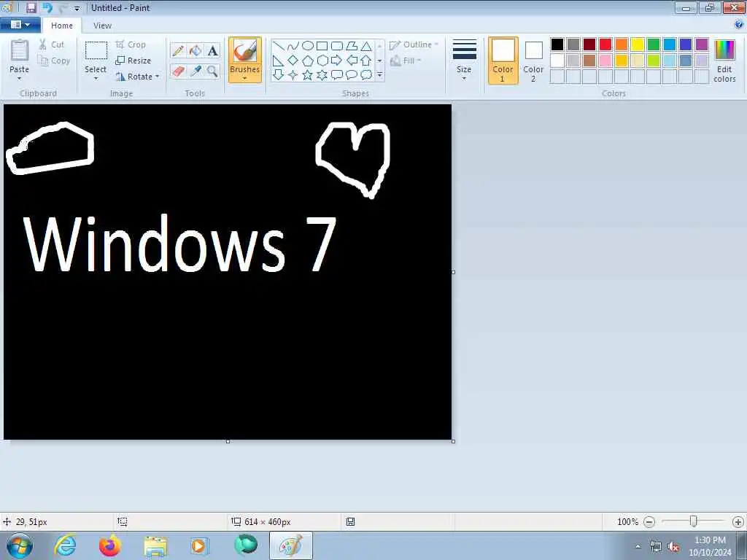Activate Color 2 selector

[x=533, y=61]
